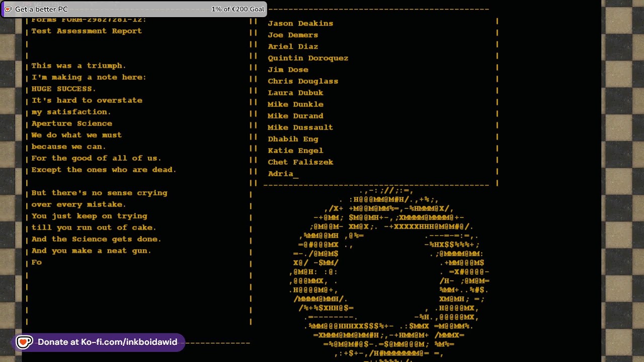Click the 'Forms FORM-29827281-12:' line

(89, 20)
